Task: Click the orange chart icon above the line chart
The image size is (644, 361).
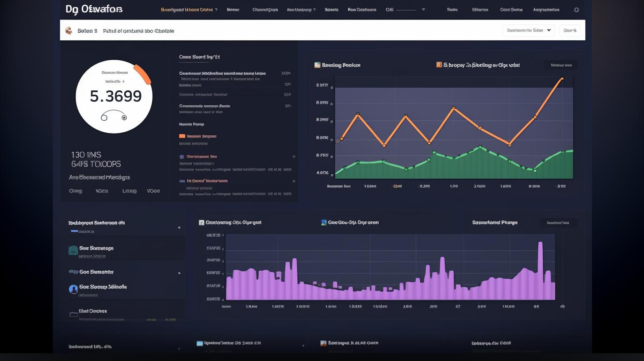Action: point(439,65)
